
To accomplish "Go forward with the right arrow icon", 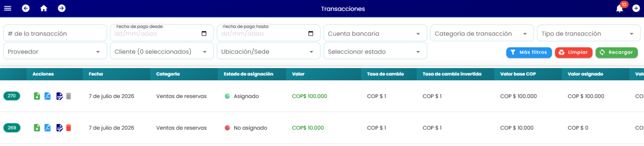I will point(62,8).
